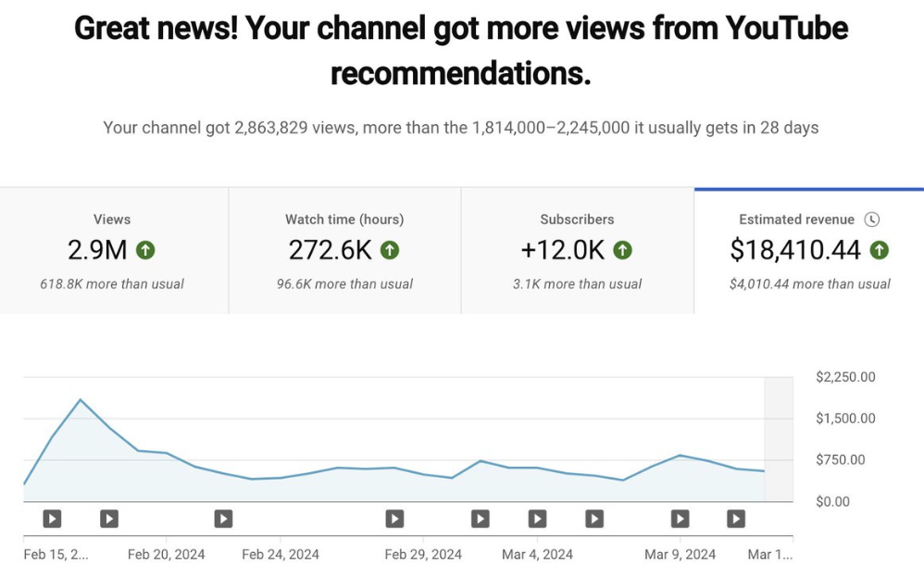Click the green up arrow beside $18,410.44
The height and width of the screenshot is (576, 924).
(x=880, y=251)
